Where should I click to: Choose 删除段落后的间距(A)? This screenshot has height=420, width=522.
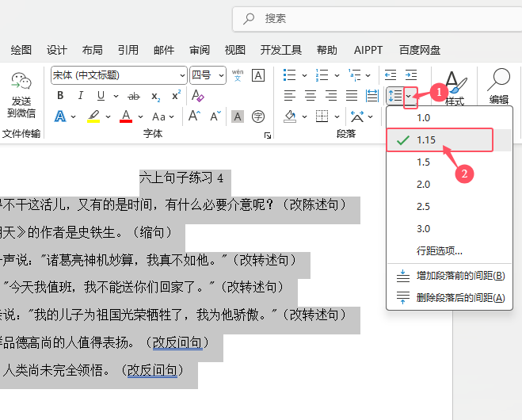(x=449, y=298)
